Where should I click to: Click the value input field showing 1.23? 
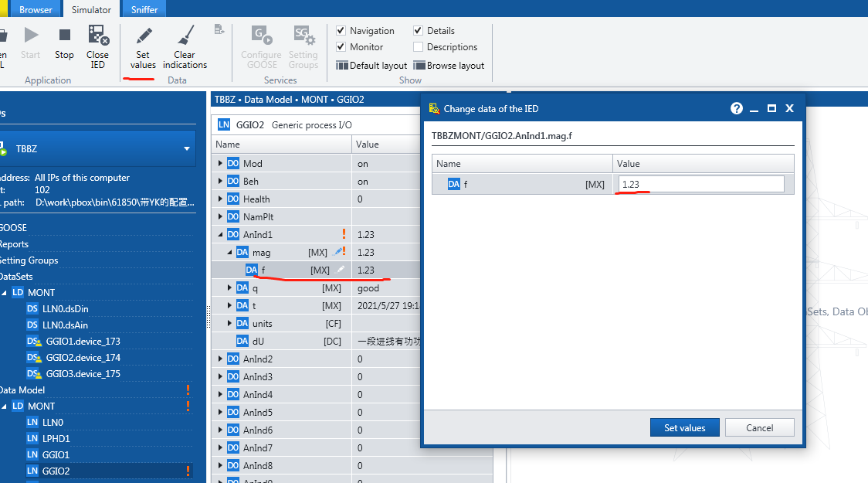(x=700, y=184)
